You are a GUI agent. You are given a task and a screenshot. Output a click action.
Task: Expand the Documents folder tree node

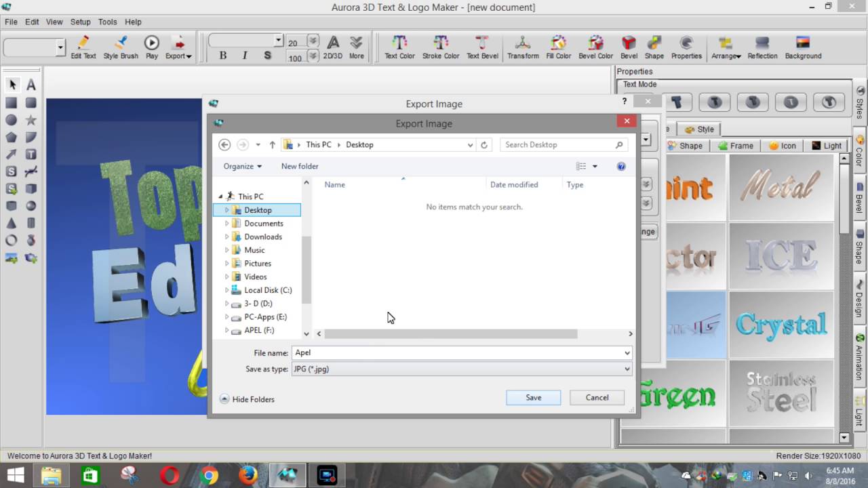point(227,223)
